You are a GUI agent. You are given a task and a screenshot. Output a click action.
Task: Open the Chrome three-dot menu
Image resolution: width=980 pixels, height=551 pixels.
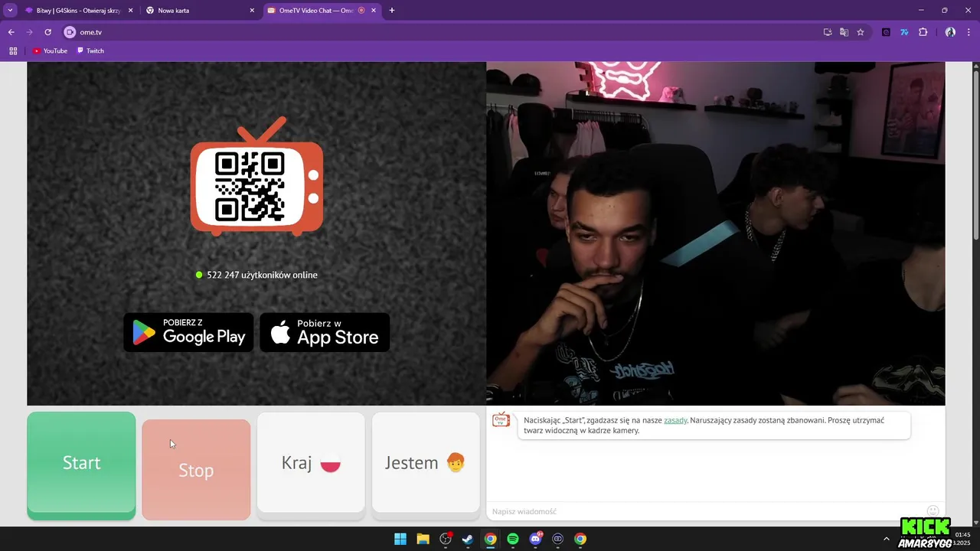[x=969, y=32]
